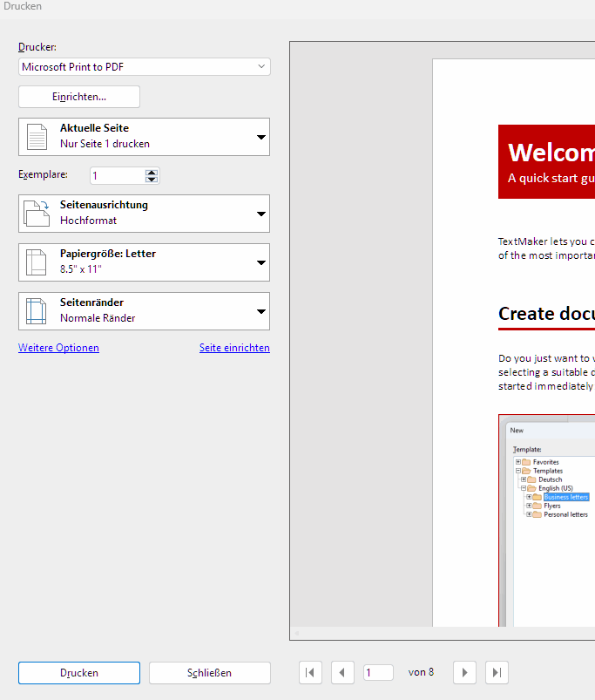The height and width of the screenshot is (700, 595).
Task: Click the Papiergröße dropdown arrow
Action: click(x=261, y=262)
